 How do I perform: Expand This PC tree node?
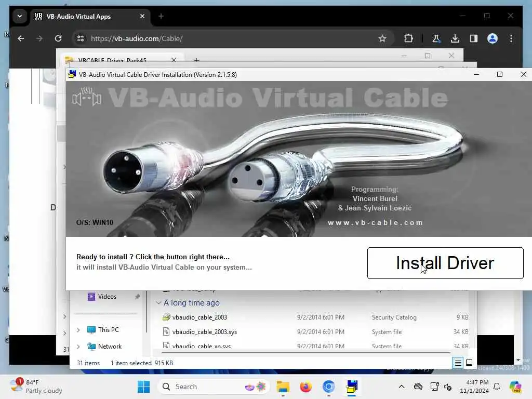(78, 330)
